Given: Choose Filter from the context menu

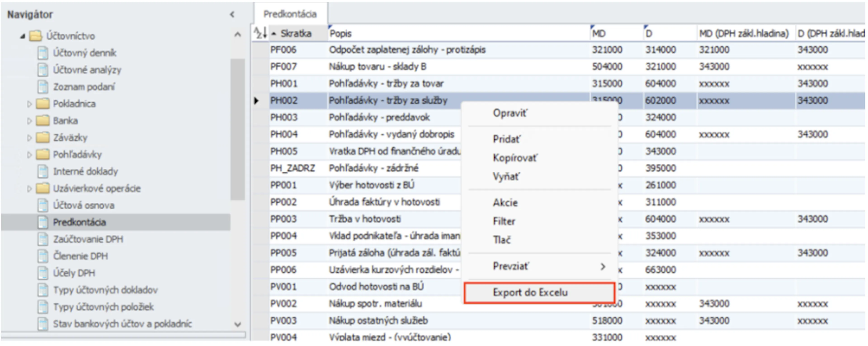Looking at the screenshot, I should [539, 221].
